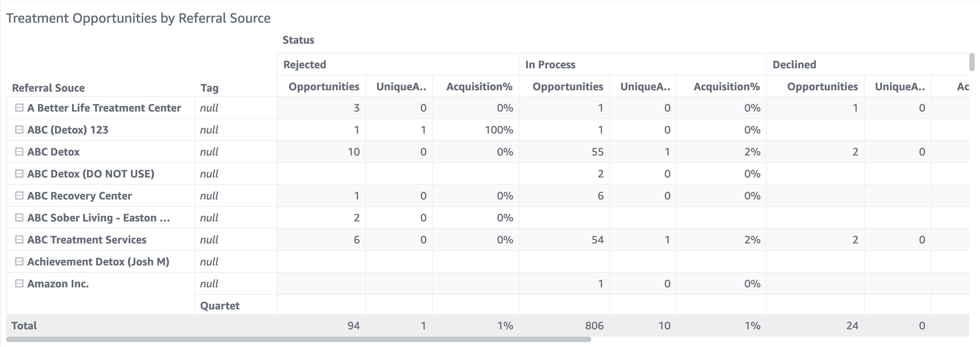
Task: Click Opportunities header under Rejected
Action: coord(324,87)
